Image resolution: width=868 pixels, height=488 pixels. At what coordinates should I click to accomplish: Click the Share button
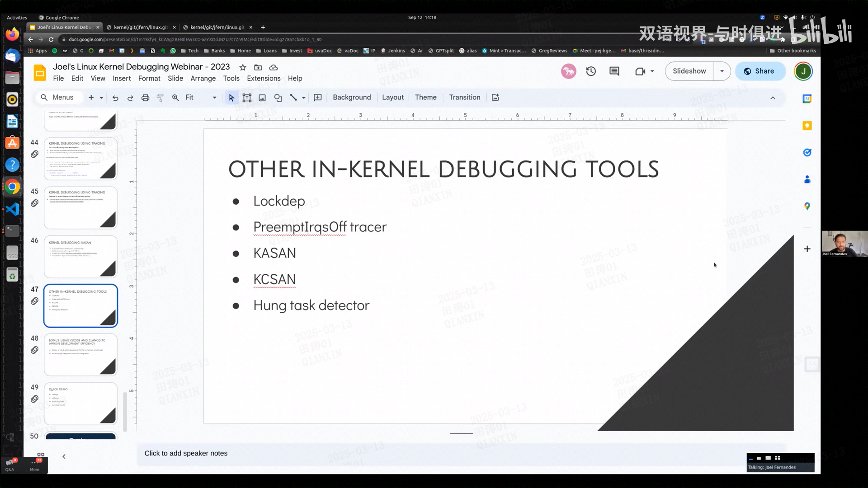tap(759, 71)
